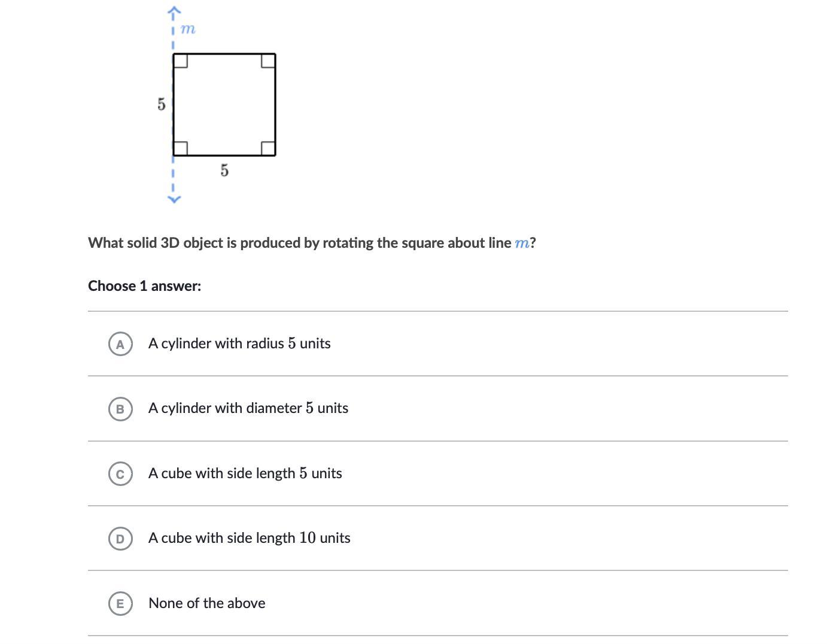Viewport: 827px width, 644px height.
Task: Select radio option E
Action: [x=120, y=603]
